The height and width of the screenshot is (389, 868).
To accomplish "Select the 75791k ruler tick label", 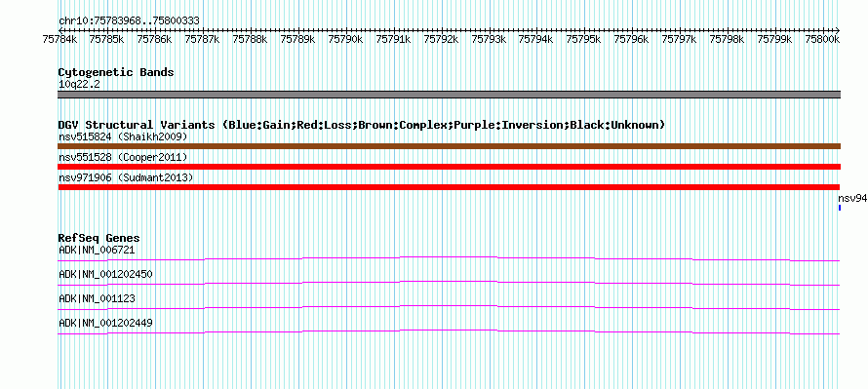I will pos(393,39).
